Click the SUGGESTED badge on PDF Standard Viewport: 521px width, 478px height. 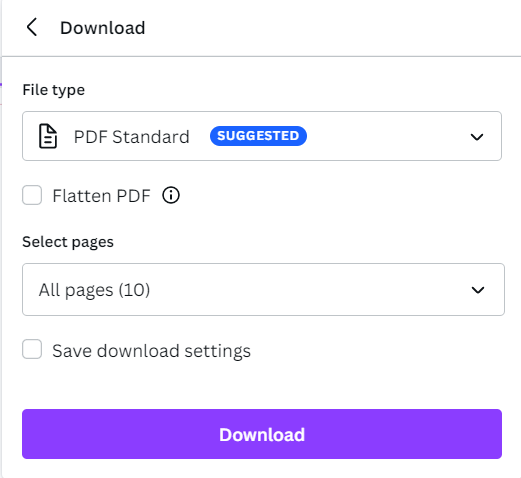point(258,136)
